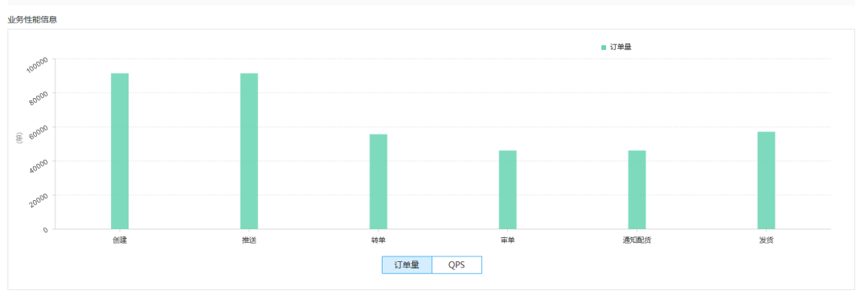Click the 发货 bar
This screenshot has width=868, height=299.
coord(766,181)
